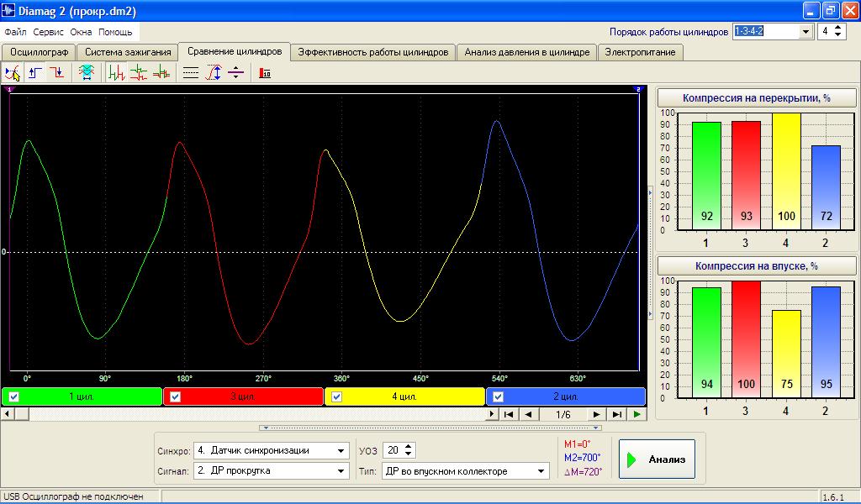Decrease cylinder count stepper
The image size is (861, 504).
(x=838, y=35)
